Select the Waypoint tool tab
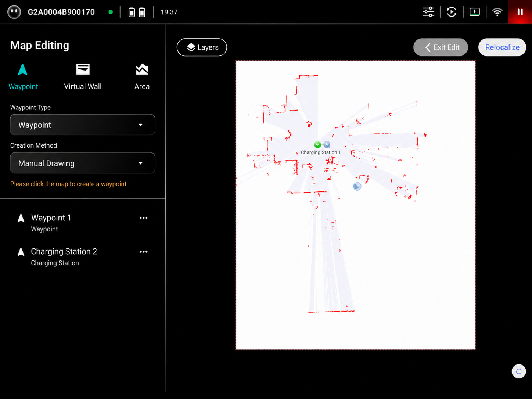Image resolution: width=532 pixels, height=399 pixels. point(23,76)
